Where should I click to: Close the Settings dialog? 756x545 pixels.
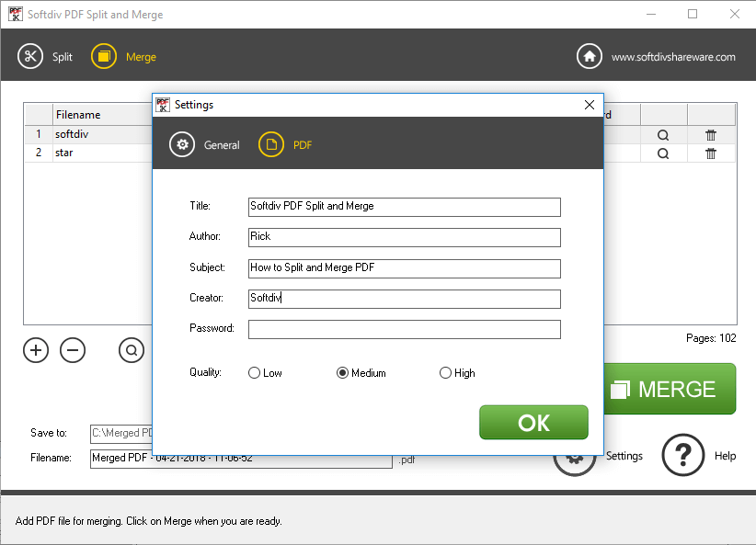[x=590, y=105]
